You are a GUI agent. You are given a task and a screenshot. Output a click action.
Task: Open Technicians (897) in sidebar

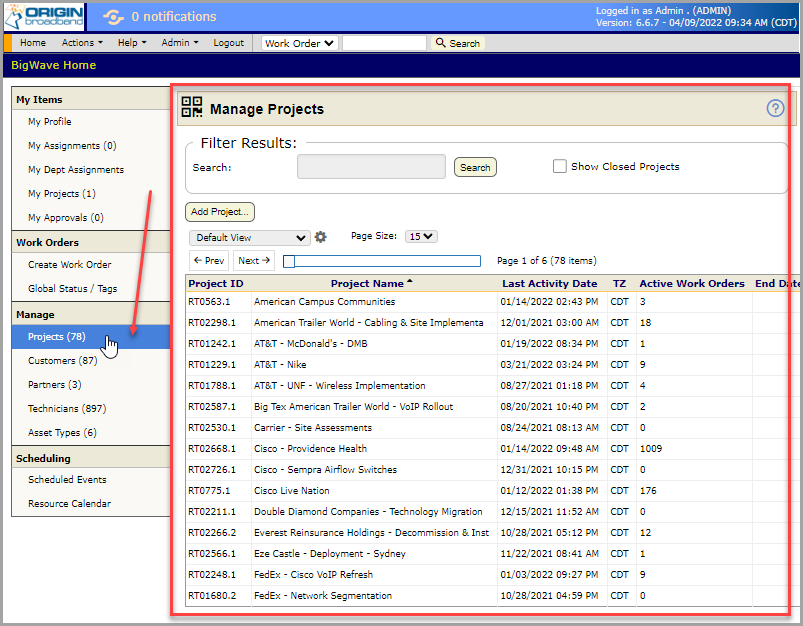point(67,409)
